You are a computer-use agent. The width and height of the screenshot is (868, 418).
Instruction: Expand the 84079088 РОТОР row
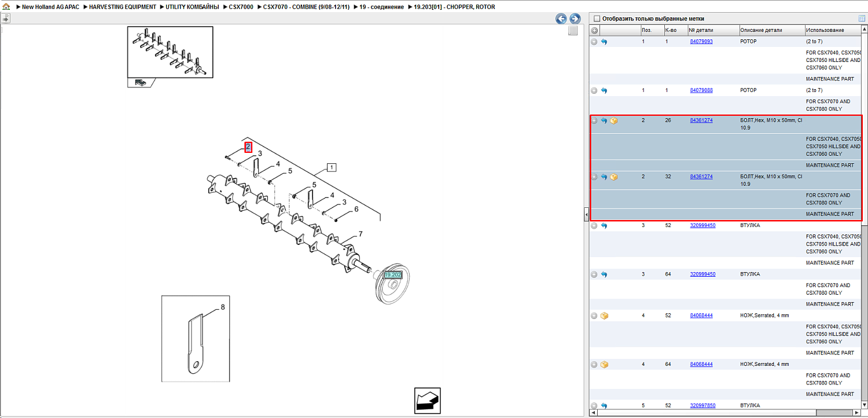pyautogui.click(x=594, y=90)
